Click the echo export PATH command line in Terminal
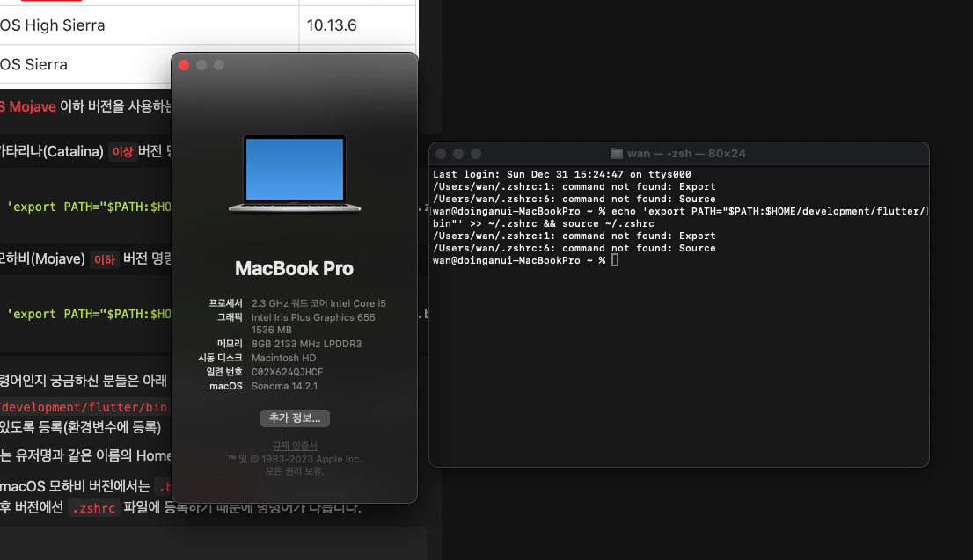Viewport: 973px width, 560px height. click(679, 217)
